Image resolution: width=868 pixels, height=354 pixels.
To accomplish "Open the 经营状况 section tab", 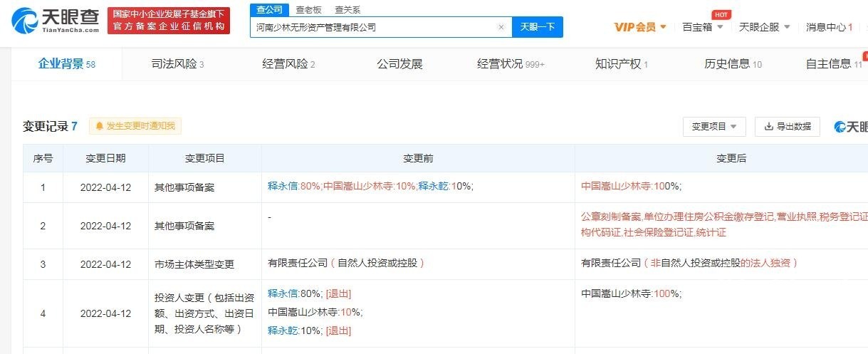I will tap(511, 64).
